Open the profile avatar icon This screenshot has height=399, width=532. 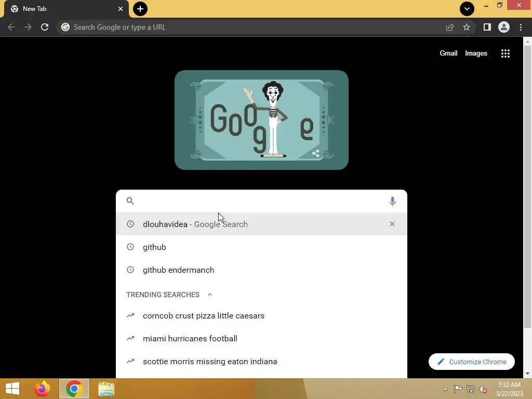[504, 27]
